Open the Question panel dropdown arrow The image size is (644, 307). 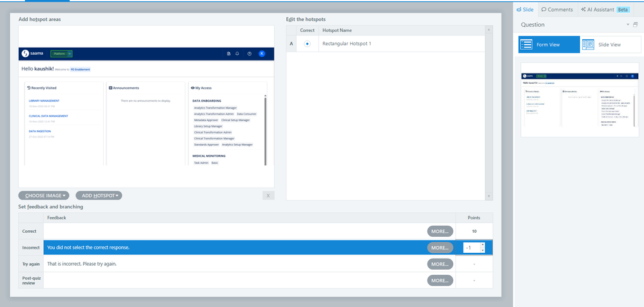628,25
